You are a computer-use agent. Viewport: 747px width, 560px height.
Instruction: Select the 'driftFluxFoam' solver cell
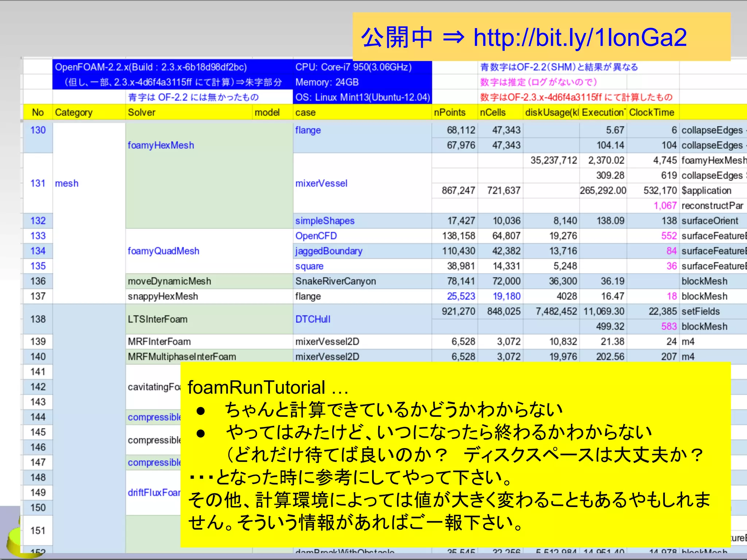coord(154,493)
